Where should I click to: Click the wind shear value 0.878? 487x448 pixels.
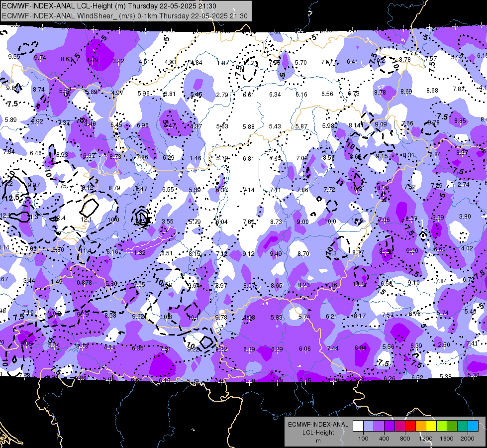(x=84, y=283)
